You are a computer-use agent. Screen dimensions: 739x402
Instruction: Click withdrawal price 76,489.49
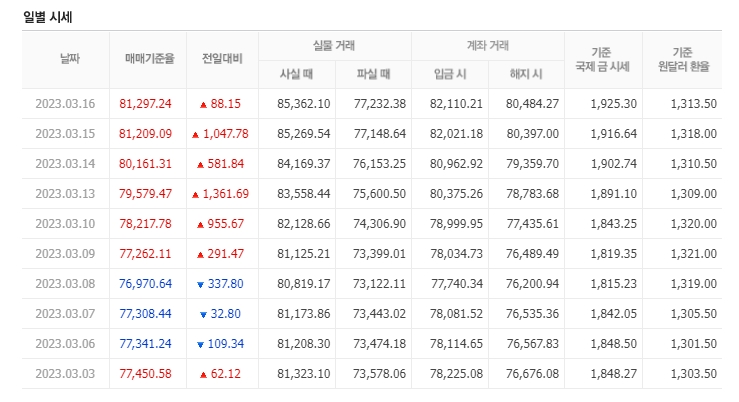coord(533,254)
